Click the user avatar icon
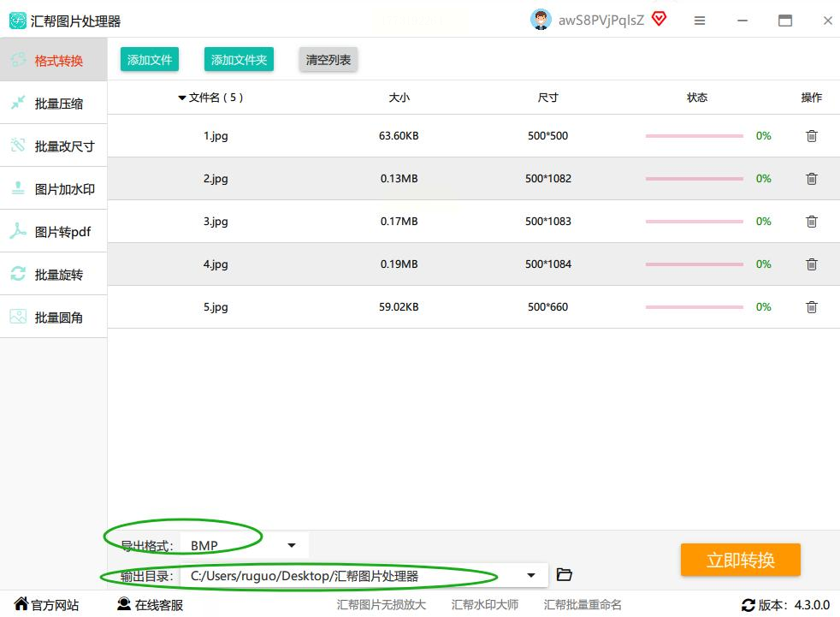Viewport: 840px width, 617px height. (x=541, y=20)
